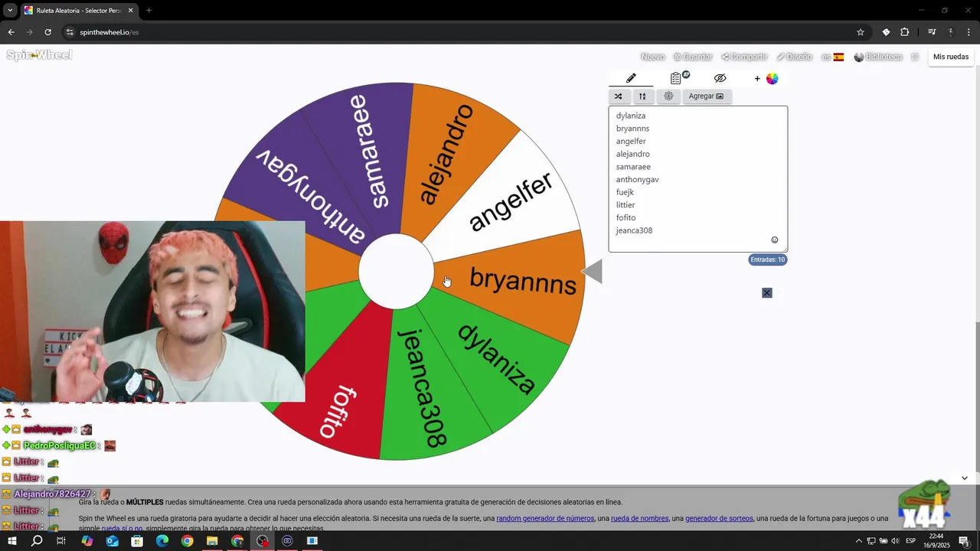Select the 'jeanca308' entry in the list
The height and width of the screenshot is (551, 980).
pos(634,230)
